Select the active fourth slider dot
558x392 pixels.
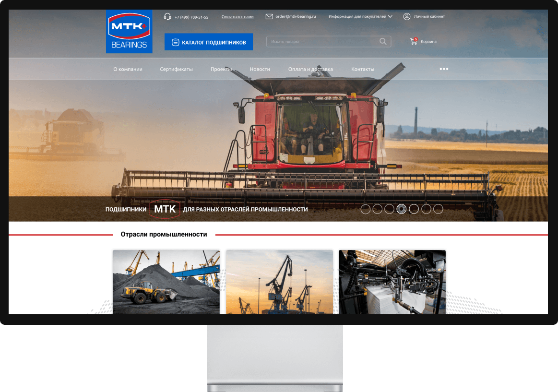coord(402,209)
